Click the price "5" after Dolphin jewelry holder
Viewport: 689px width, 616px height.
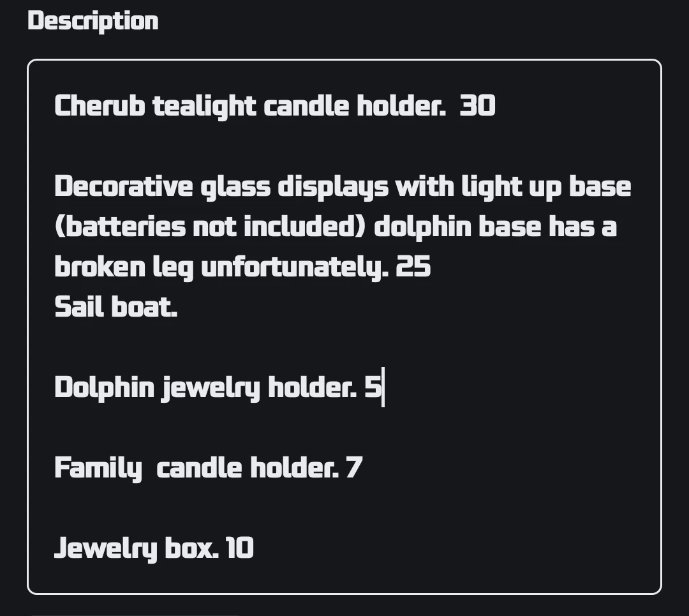[373, 387]
